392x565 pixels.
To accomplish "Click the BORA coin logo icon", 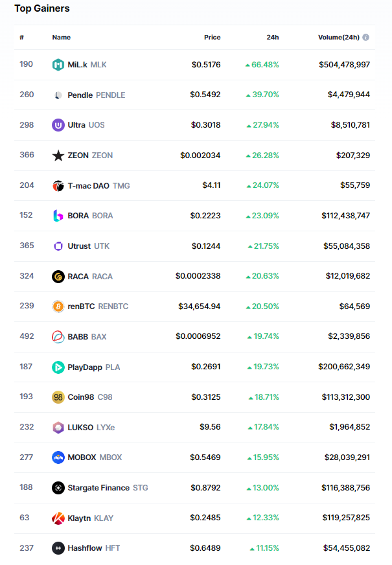I will coord(58,216).
